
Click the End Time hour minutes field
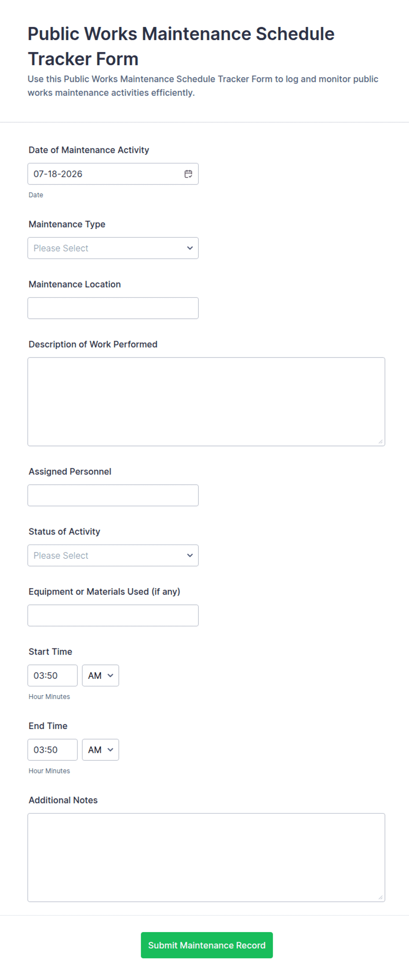click(x=52, y=750)
